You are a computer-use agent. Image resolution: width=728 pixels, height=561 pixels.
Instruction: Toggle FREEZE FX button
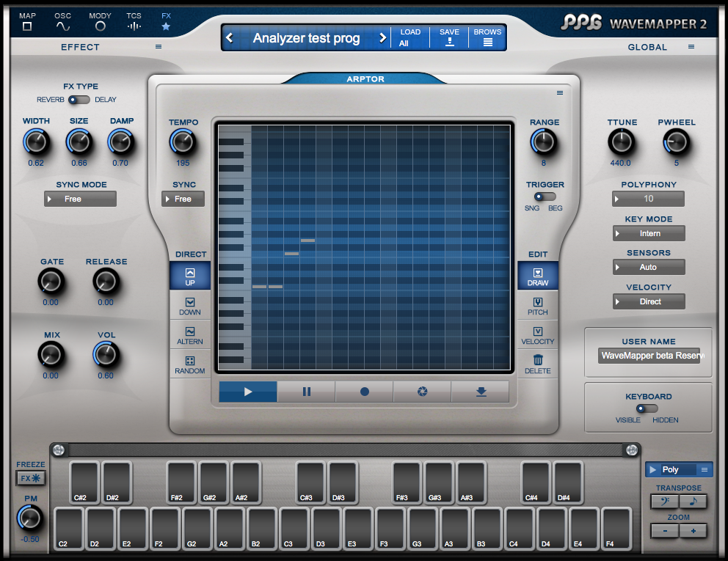[x=31, y=478]
